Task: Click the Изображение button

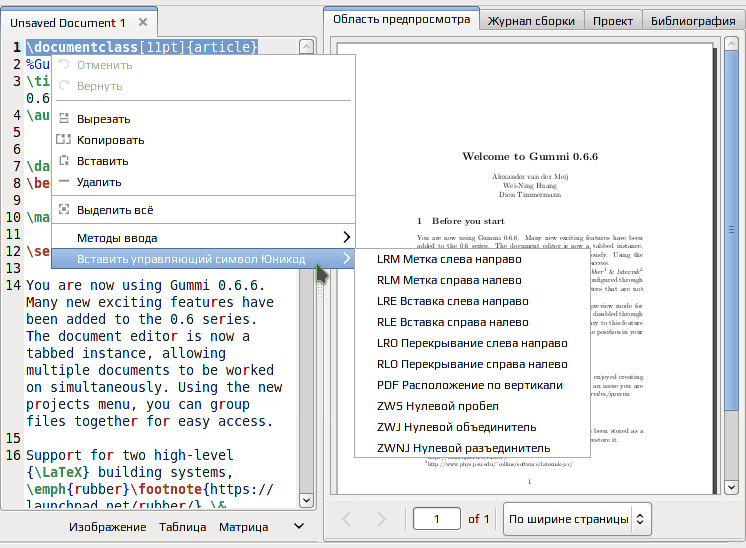Action: pos(108,527)
